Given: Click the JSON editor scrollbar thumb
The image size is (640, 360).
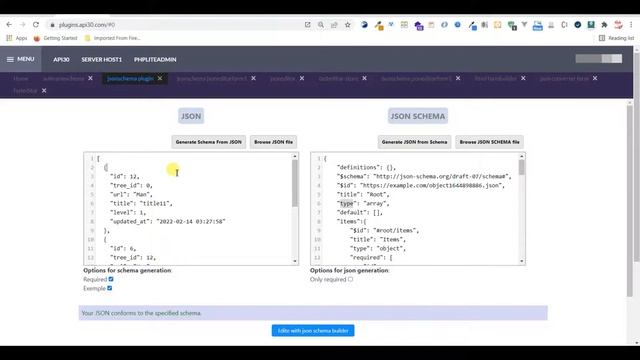Looking at the screenshot, I should pyautogui.click(x=295, y=183).
